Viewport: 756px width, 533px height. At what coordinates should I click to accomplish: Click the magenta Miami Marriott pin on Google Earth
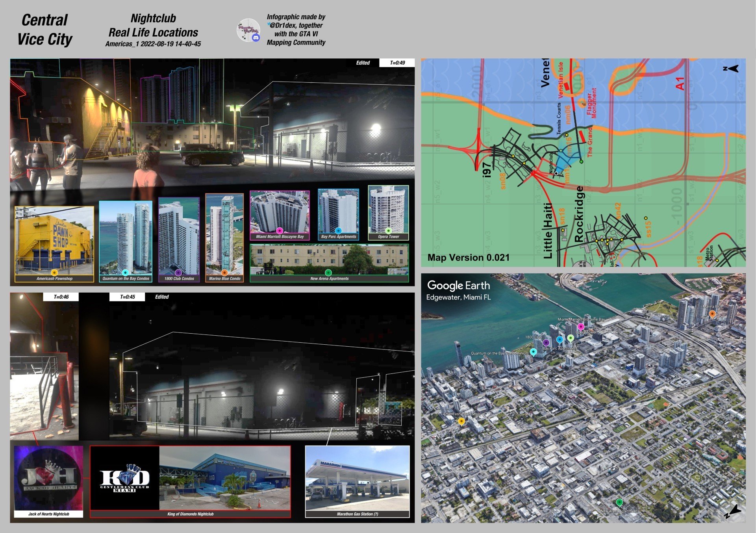point(580,327)
